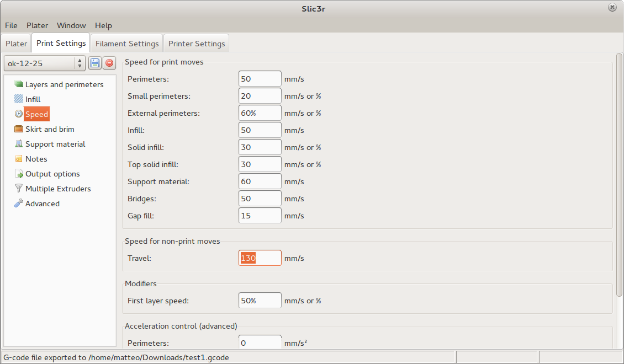Open Skirt and brim settings

click(x=50, y=129)
